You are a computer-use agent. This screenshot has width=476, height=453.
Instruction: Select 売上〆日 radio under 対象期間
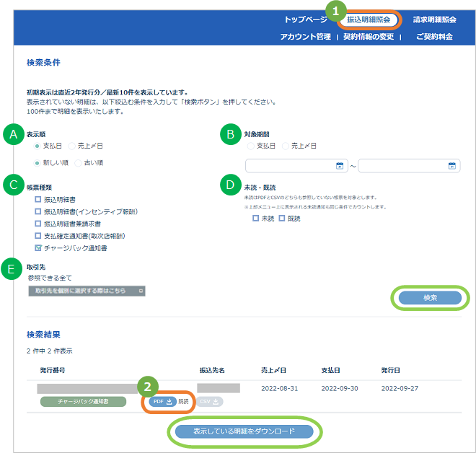(286, 146)
